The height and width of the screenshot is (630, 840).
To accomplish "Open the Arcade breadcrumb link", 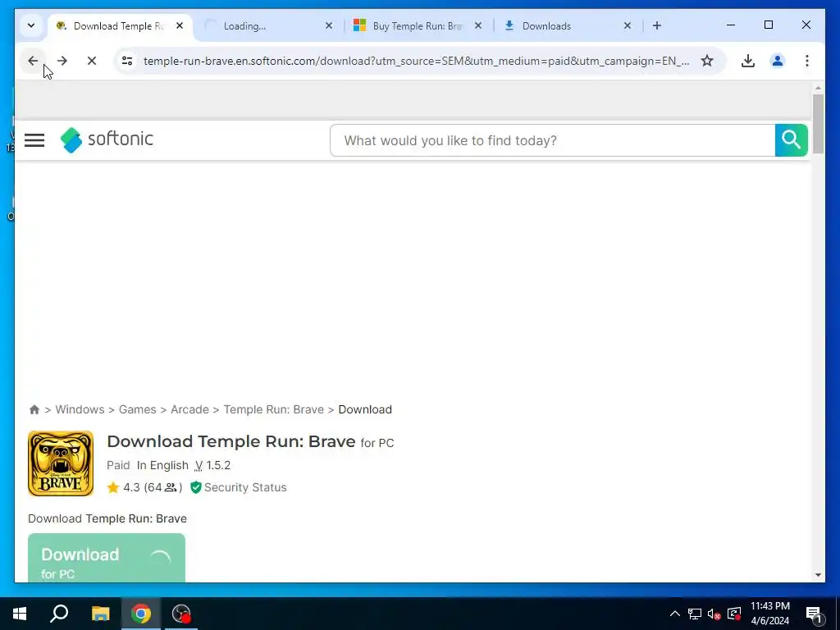I will pyautogui.click(x=189, y=410).
